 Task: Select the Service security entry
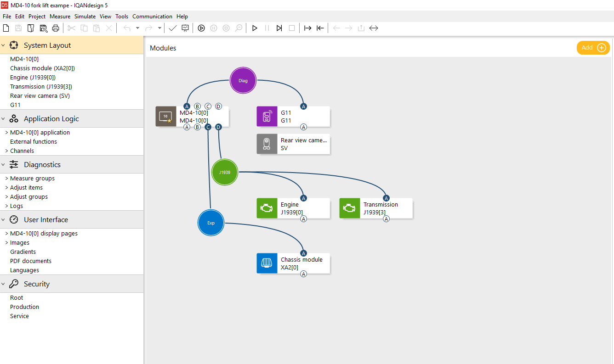(x=19, y=316)
